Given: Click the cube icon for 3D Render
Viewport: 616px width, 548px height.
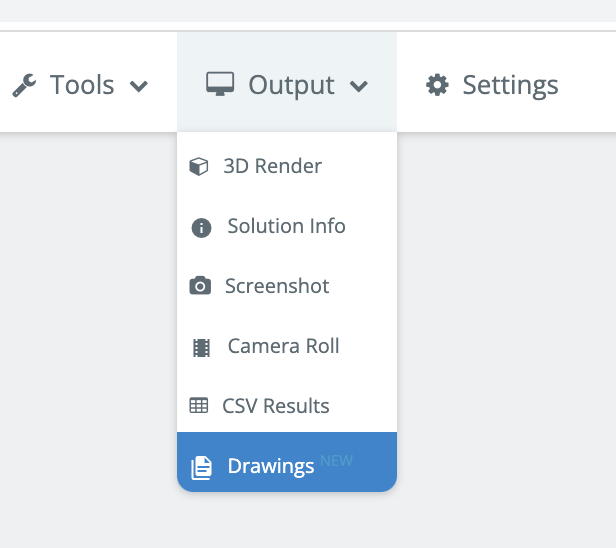Looking at the screenshot, I should click(x=199, y=167).
